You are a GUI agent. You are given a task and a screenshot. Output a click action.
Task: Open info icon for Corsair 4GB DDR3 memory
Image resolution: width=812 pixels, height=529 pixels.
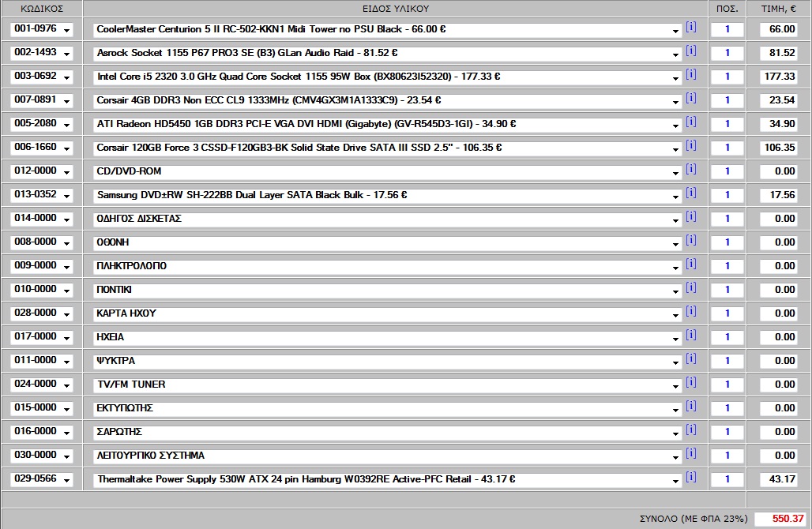[691, 98]
